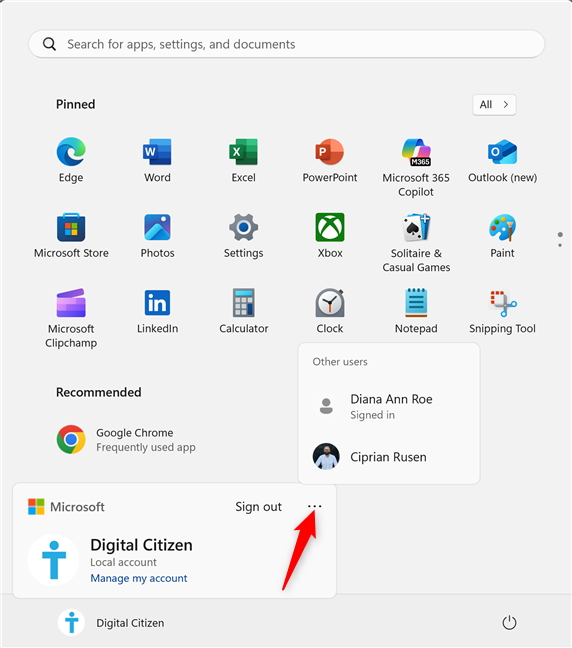572x648 pixels.
Task: Go to next pinned apps page dot
Action: (560, 245)
